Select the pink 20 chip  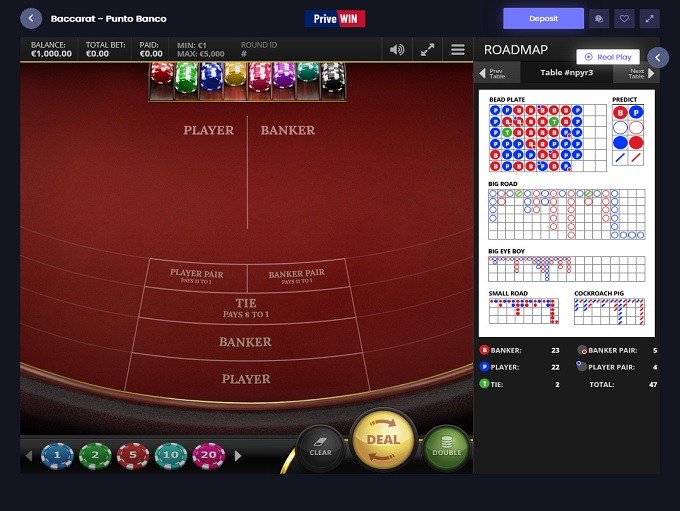point(209,455)
